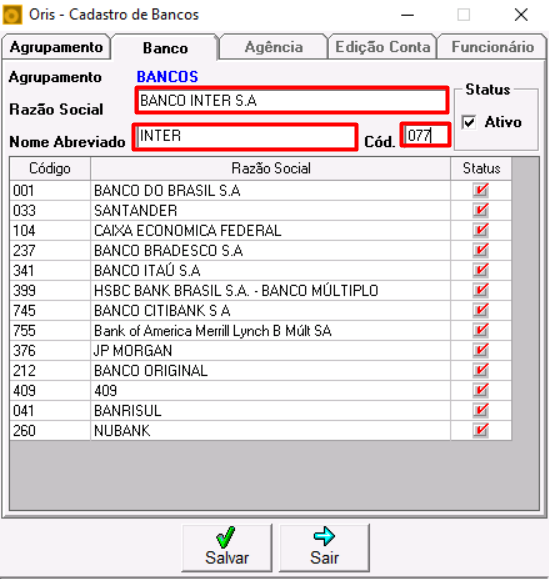Click code cell 755
This screenshot has height=579, width=549.
tap(50, 330)
